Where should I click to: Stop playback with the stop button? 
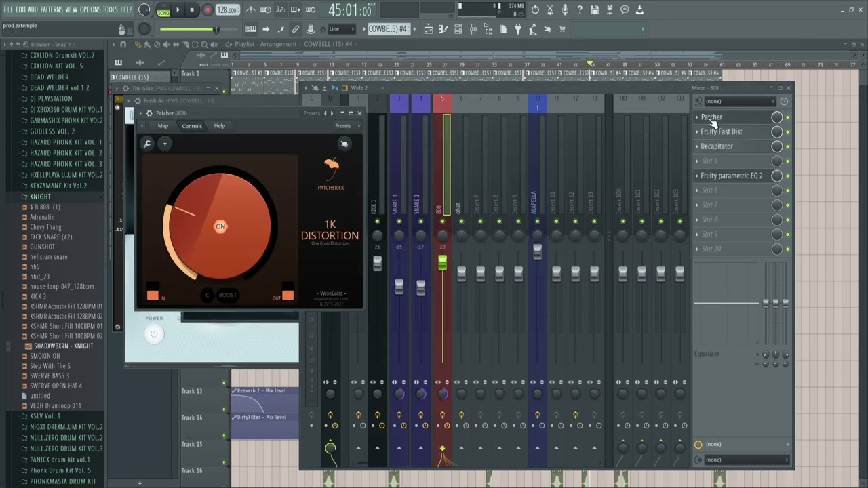point(192,9)
